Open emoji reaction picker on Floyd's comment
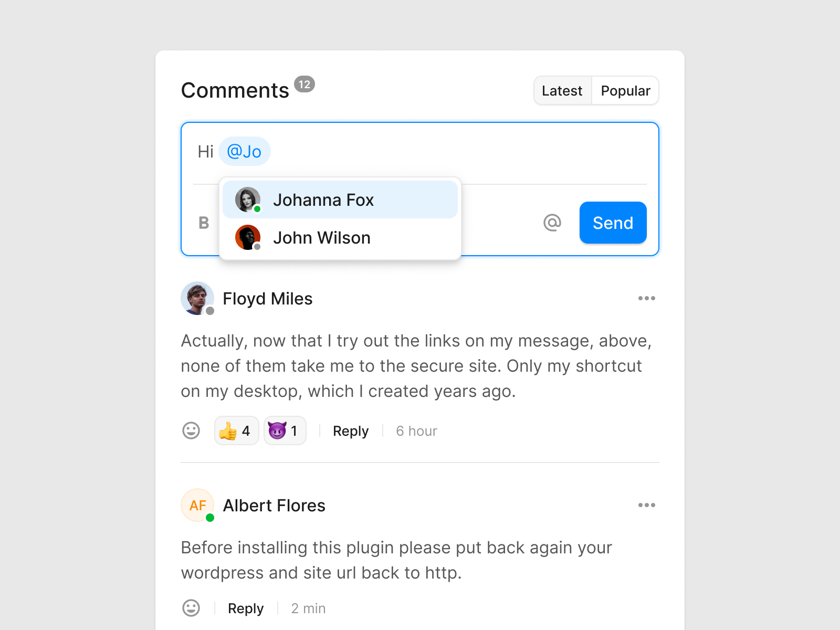This screenshot has width=840, height=630. pyautogui.click(x=191, y=431)
